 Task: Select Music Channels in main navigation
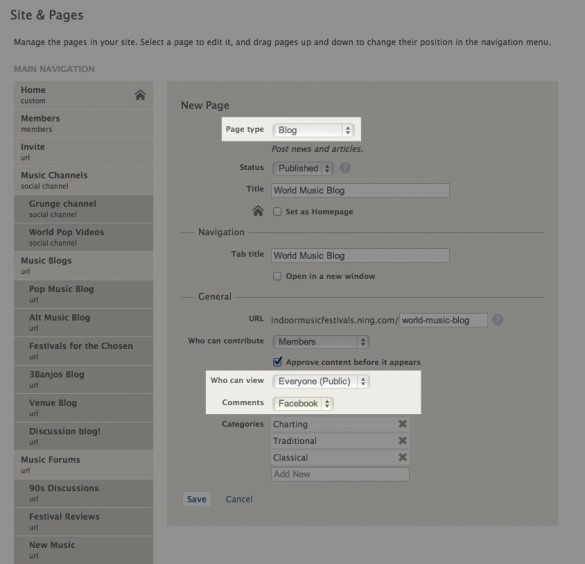[x=84, y=180]
